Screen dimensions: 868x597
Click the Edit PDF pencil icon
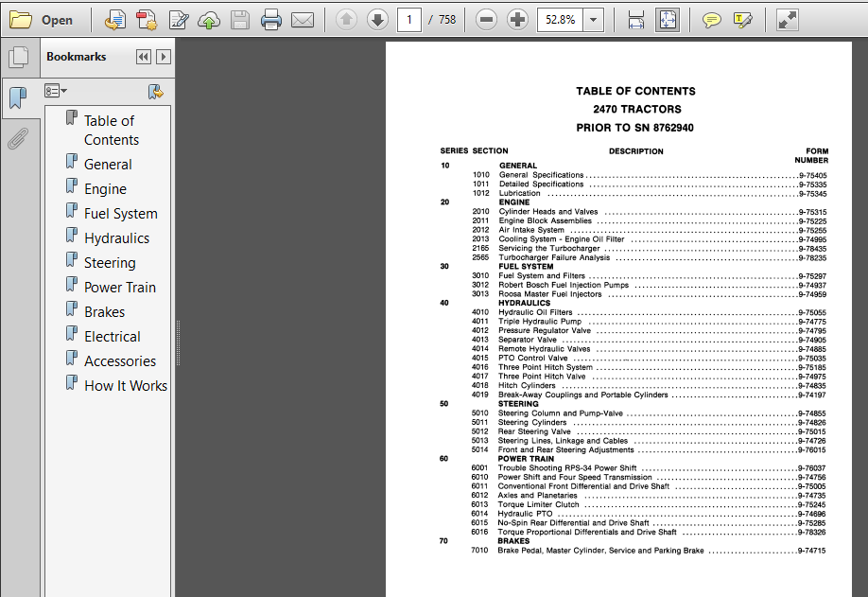click(x=179, y=20)
